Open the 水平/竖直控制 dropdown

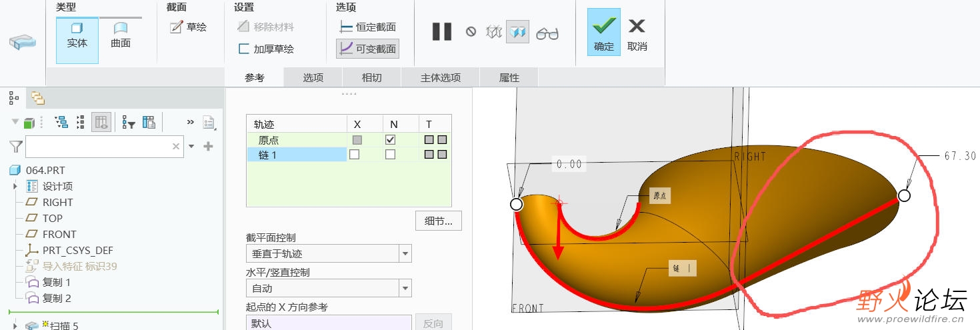pos(329,288)
